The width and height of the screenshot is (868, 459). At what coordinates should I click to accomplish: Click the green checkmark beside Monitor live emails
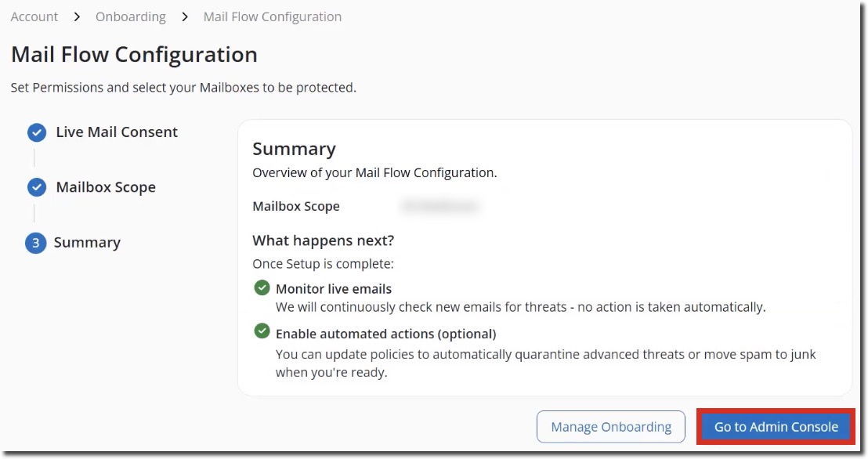(x=262, y=288)
